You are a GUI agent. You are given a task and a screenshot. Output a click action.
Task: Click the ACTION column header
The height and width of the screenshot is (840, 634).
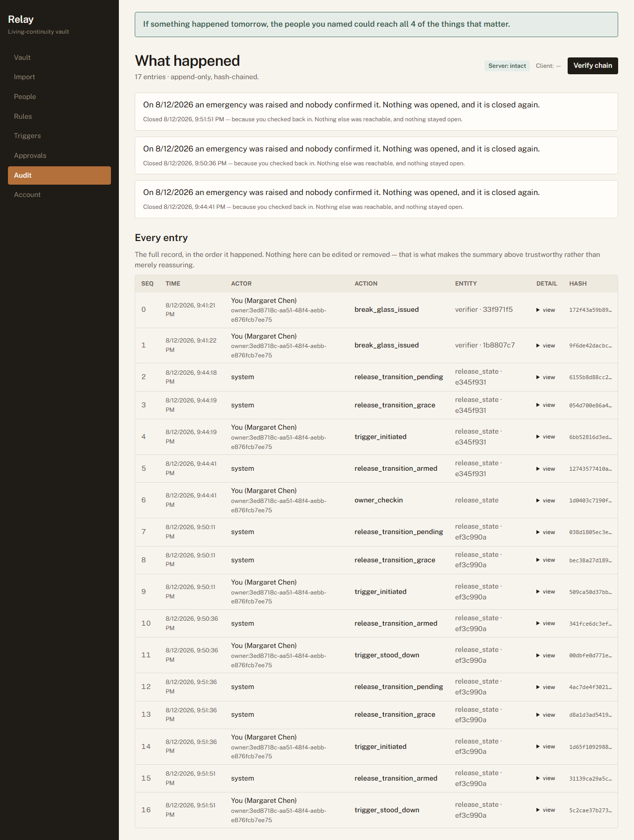coord(366,284)
